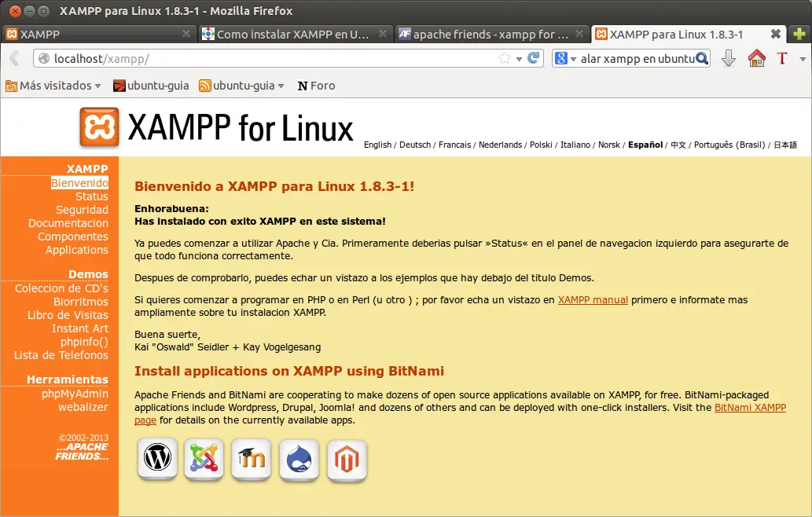Open Seguridad in the sidebar
Image resolution: width=812 pixels, height=517 pixels.
[x=83, y=210]
